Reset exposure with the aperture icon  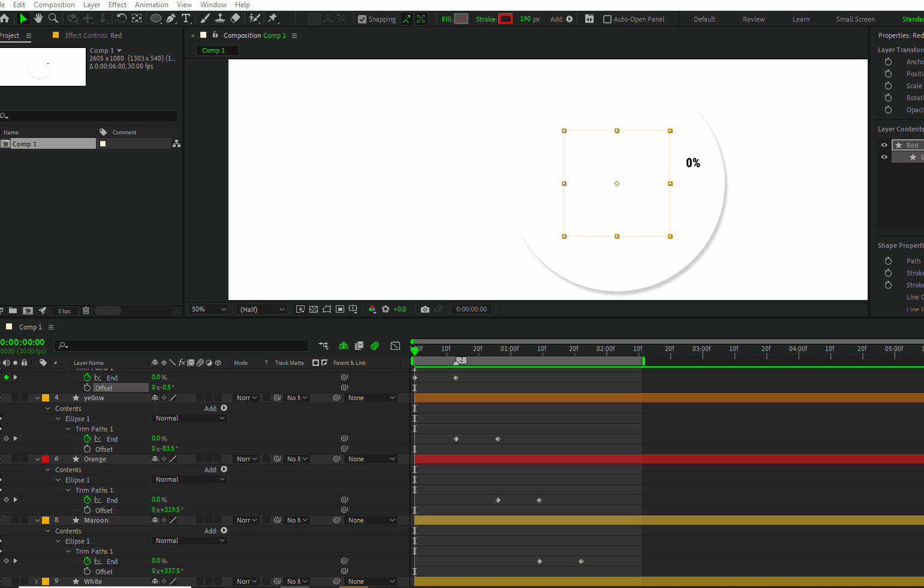(386, 309)
